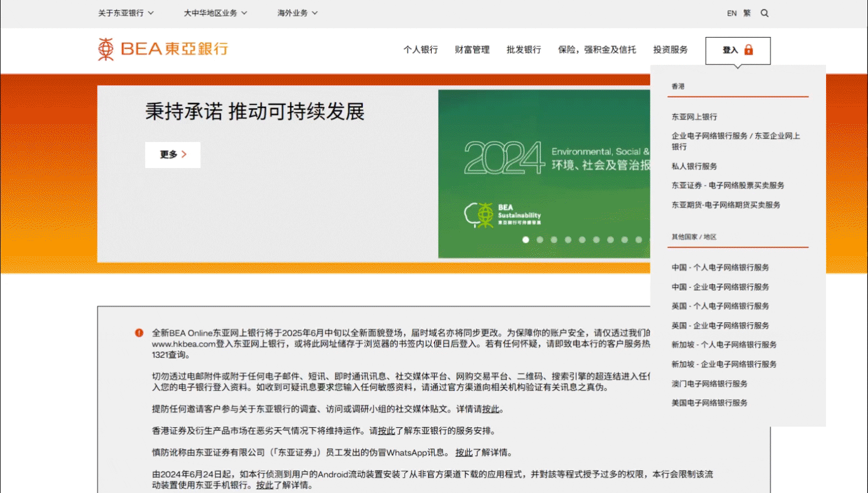Select the fourth carousel dot

[x=568, y=239]
